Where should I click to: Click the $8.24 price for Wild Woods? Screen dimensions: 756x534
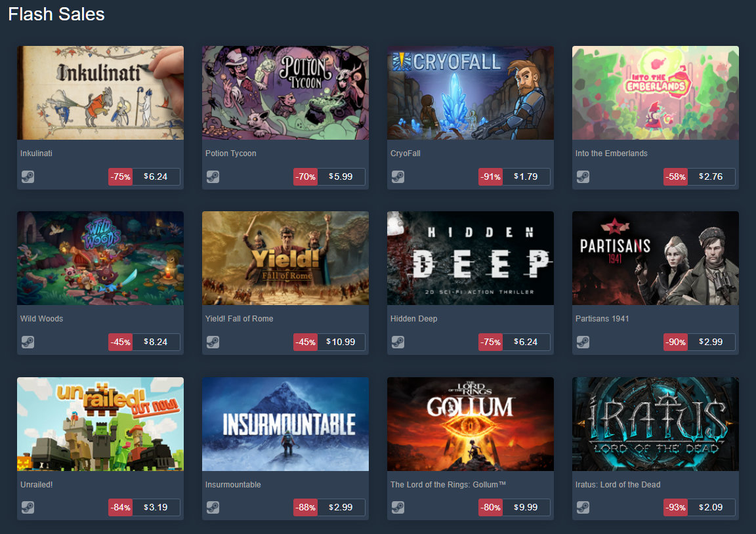pyautogui.click(x=156, y=342)
